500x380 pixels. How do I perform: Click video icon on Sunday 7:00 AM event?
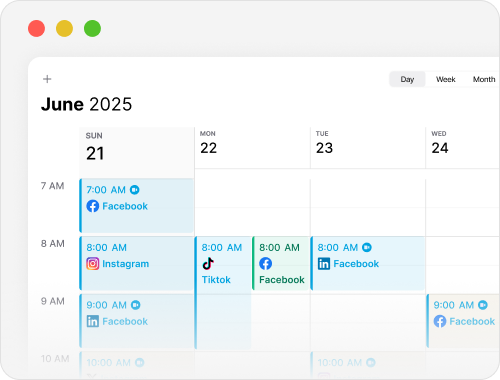click(x=135, y=190)
